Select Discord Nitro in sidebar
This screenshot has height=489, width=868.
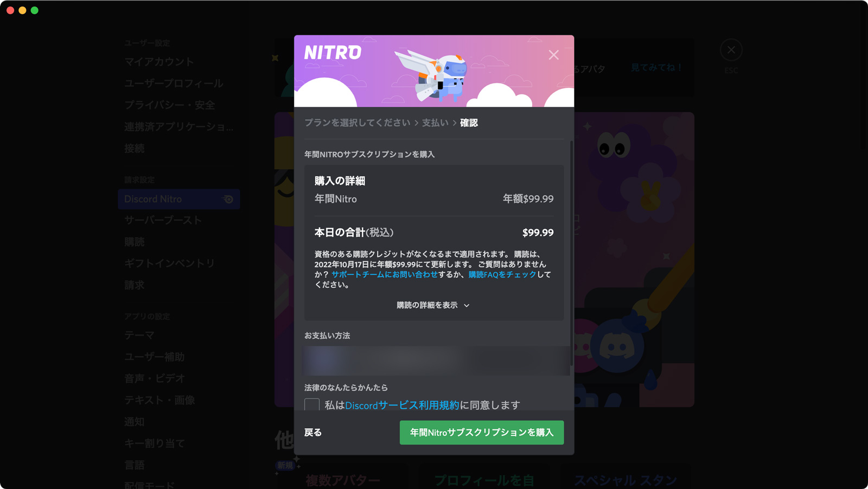coord(178,199)
